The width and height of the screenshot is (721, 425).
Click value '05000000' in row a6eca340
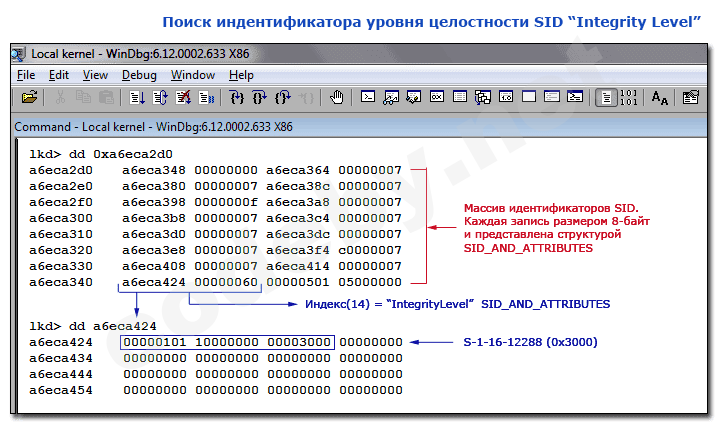tap(370, 282)
